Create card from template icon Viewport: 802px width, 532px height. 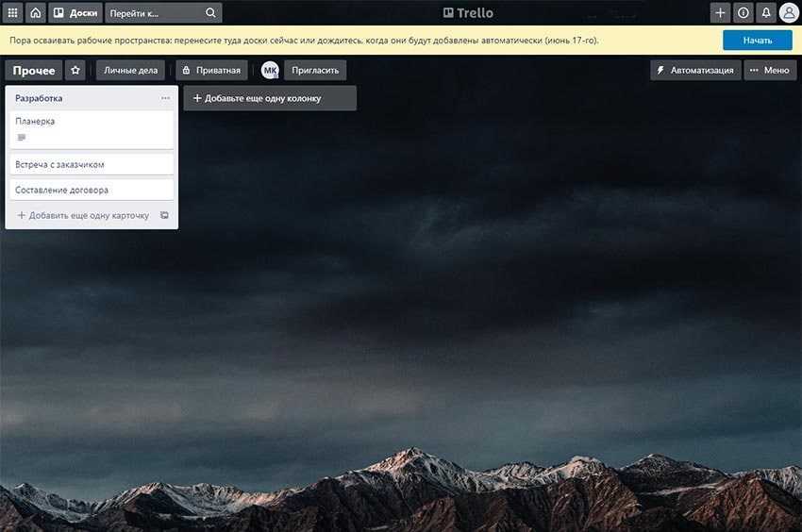click(x=164, y=216)
